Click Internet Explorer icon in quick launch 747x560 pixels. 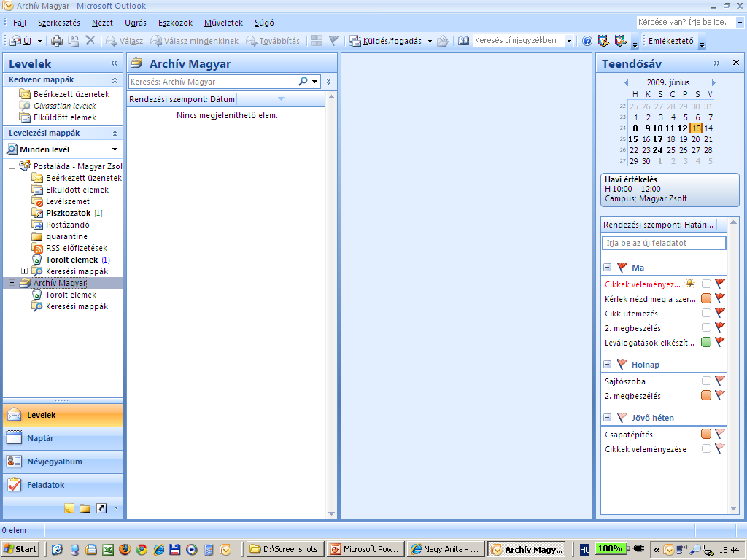[x=158, y=549]
